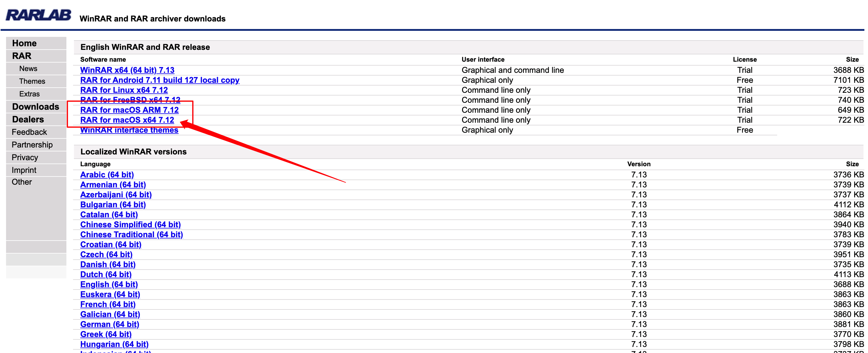Viewport: 868px width, 353px height.
Task: Click the 'Language' column header
Action: pos(95,164)
